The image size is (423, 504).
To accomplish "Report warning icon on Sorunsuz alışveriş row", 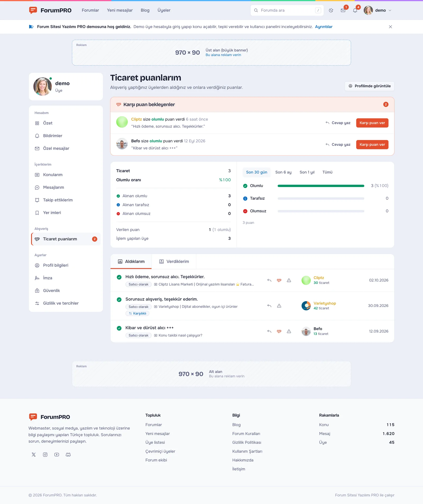I will point(279,306).
